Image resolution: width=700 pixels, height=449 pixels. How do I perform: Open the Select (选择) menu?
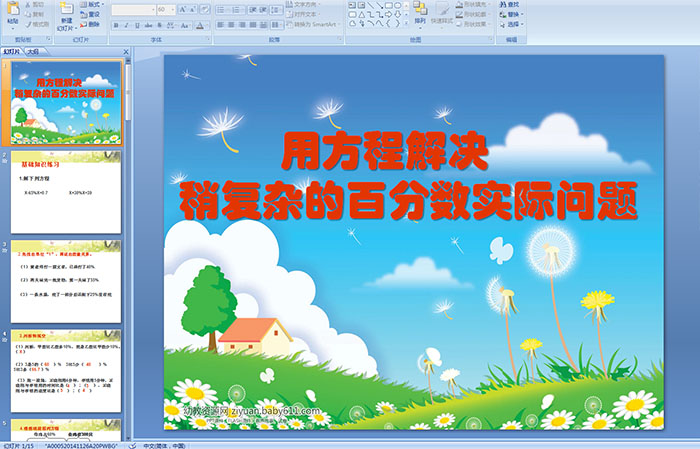point(511,24)
